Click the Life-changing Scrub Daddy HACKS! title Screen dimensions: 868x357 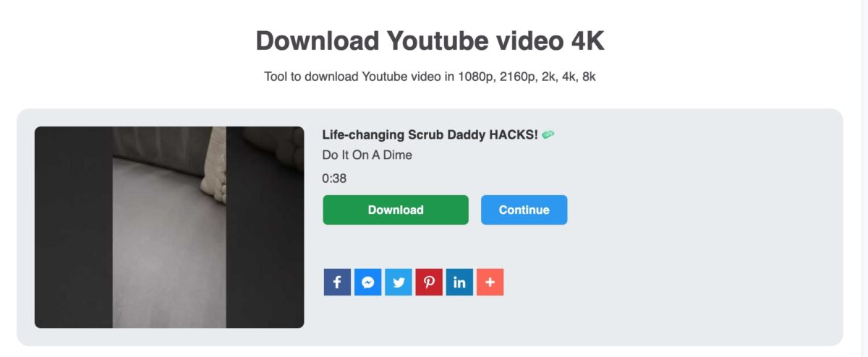pyautogui.click(x=430, y=134)
